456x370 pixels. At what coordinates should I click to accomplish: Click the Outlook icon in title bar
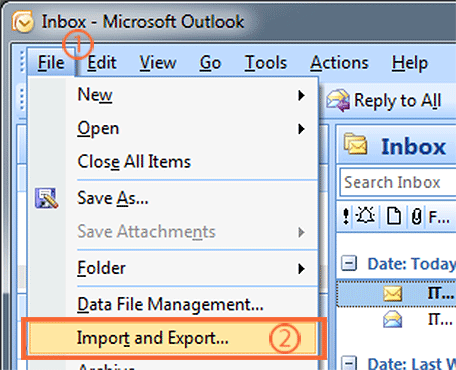point(23,22)
